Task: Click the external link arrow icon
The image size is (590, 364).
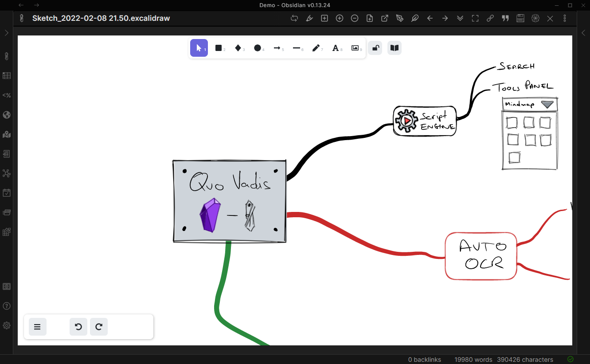Action: 385,18
